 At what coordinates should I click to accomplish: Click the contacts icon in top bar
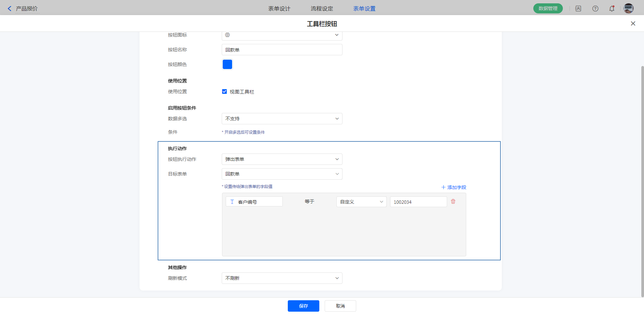(x=578, y=9)
